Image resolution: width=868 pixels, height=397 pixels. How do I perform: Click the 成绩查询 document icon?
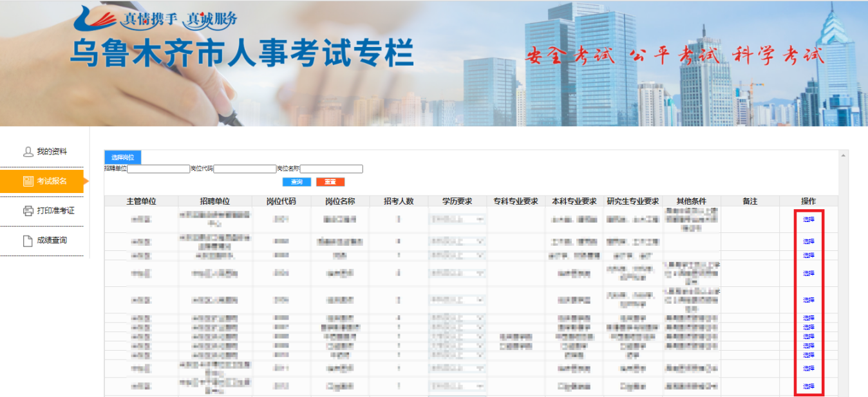[x=28, y=241]
